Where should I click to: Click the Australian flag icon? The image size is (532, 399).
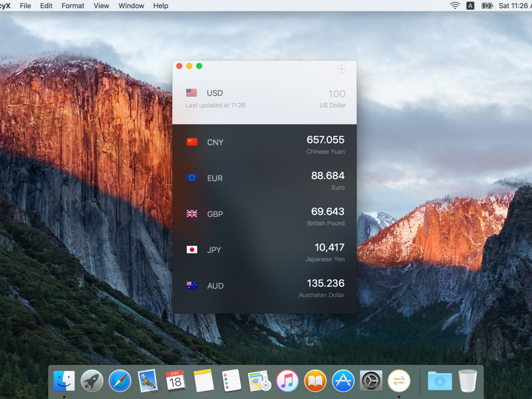coord(192,285)
